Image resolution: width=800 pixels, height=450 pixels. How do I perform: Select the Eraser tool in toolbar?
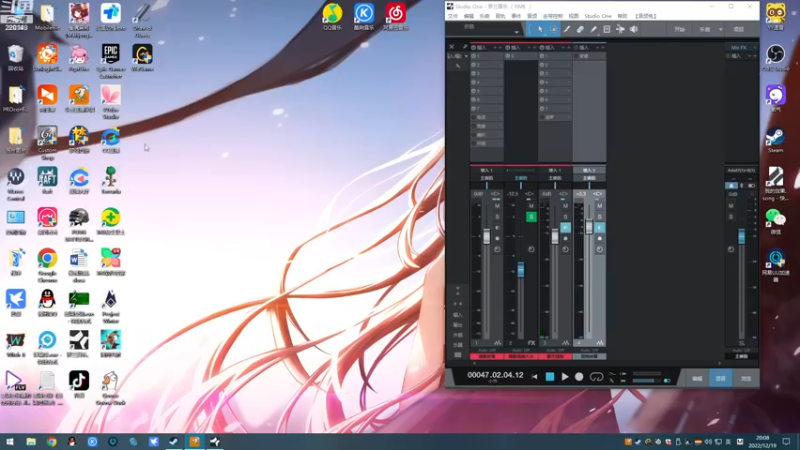click(x=580, y=30)
